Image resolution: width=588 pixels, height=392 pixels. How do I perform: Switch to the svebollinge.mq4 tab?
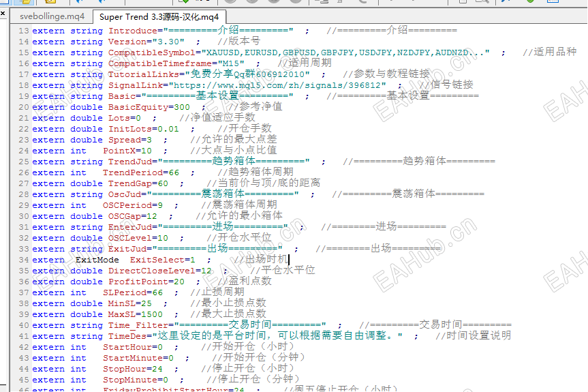pyautogui.click(x=52, y=16)
